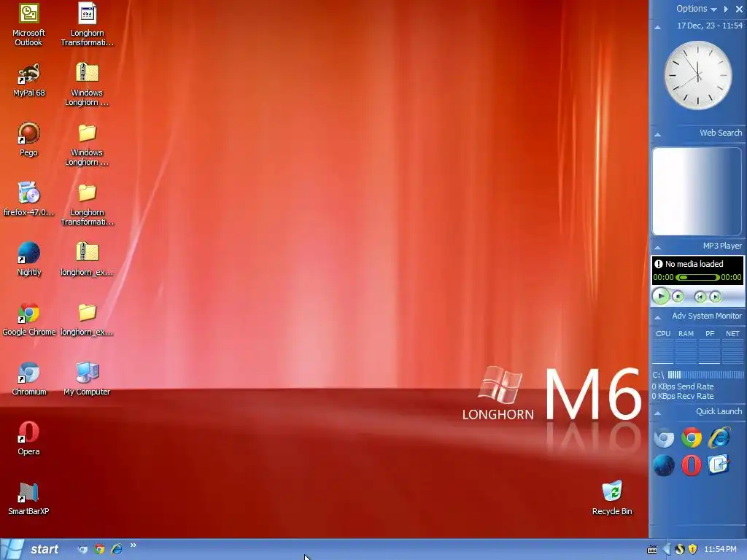Click the NET meter in system monitor
The image size is (747, 560).
click(x=732, y=347)
